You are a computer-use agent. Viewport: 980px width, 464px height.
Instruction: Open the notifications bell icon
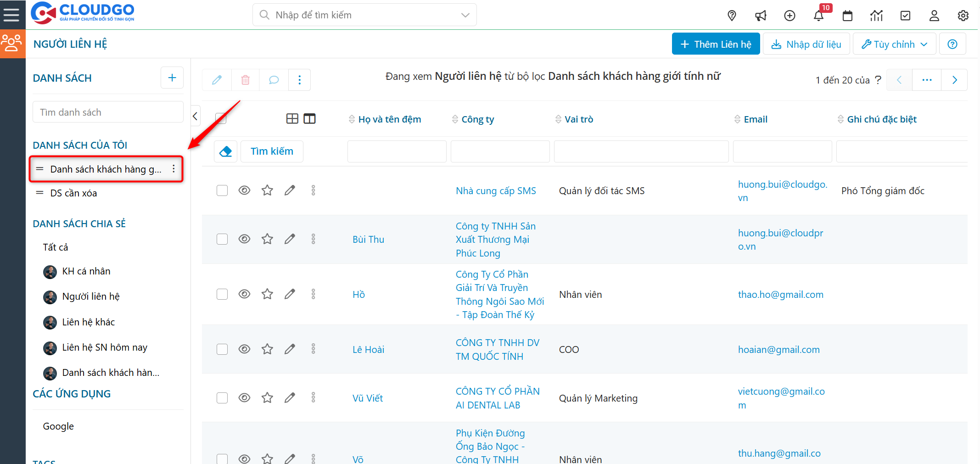(x=818, y=16)
